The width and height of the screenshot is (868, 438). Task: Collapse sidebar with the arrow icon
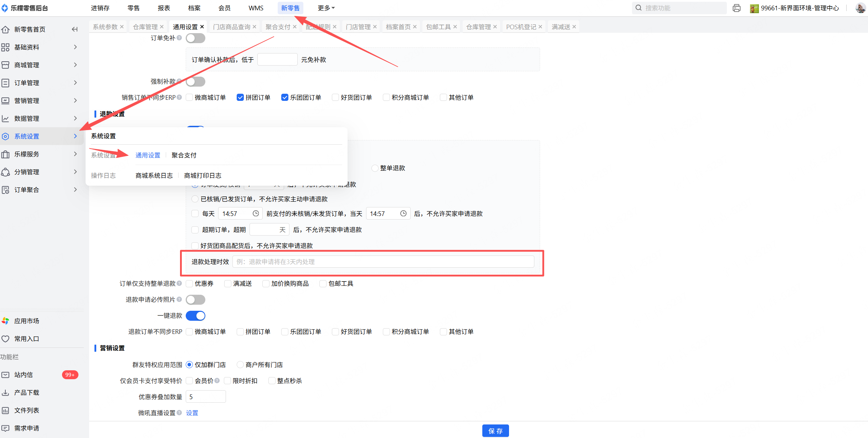tap(75, 29)
